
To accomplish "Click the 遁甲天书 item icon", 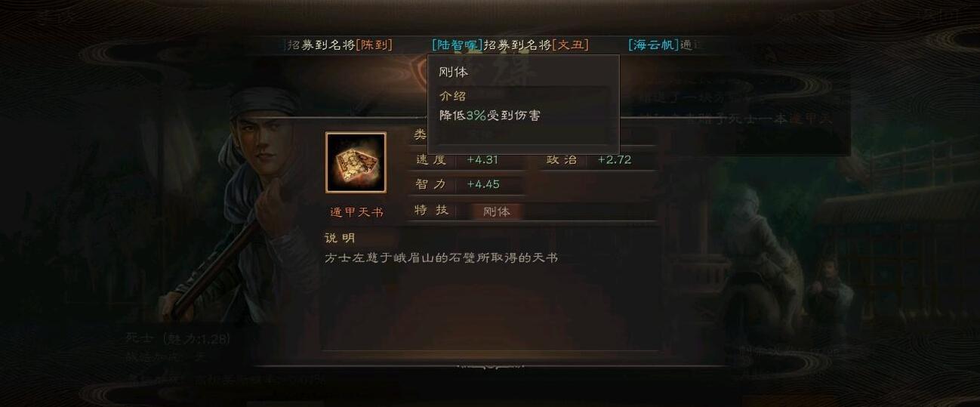I will (x=356, y=162).
